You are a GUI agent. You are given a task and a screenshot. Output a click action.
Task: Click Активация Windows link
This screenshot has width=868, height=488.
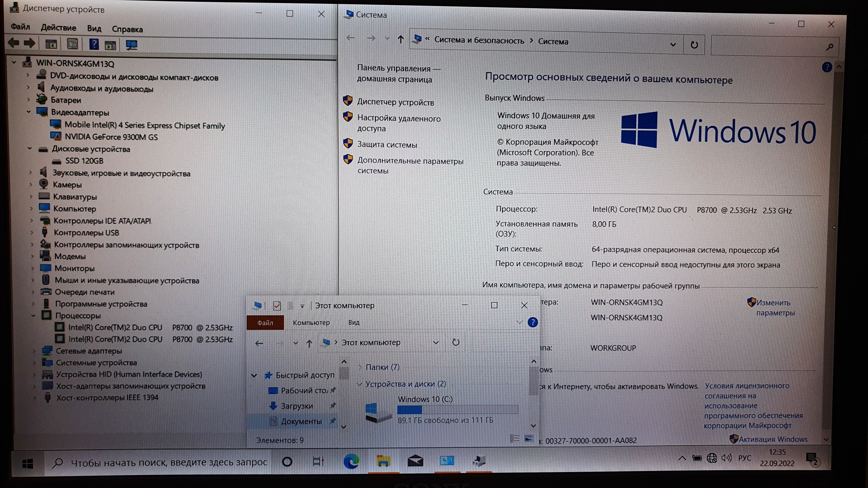point(773,439)
